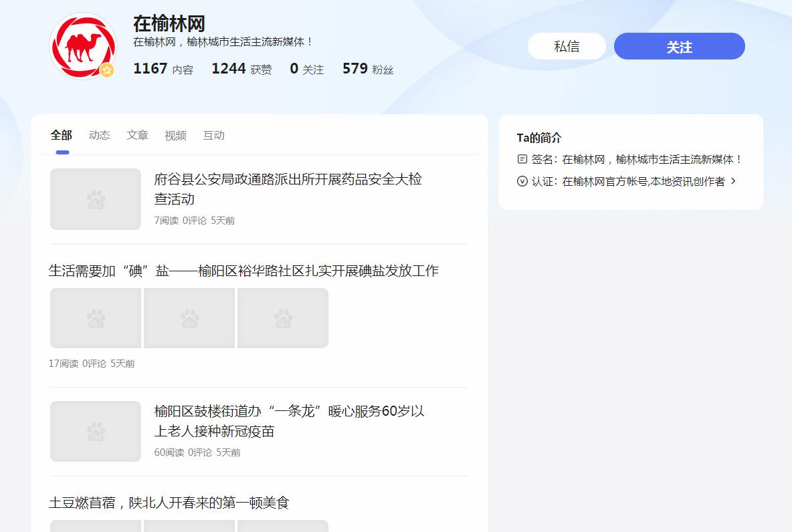Click the 在榆林网 profile name heading

pos(169,23)
